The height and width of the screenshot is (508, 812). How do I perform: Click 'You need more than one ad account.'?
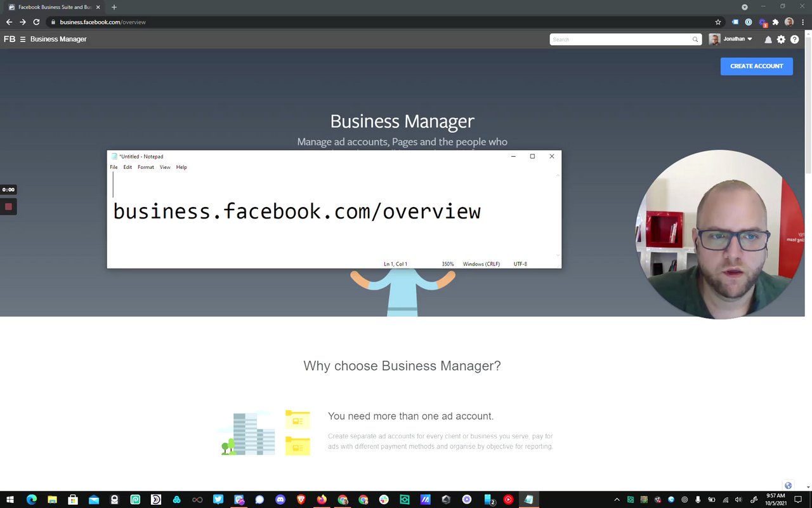410,416
